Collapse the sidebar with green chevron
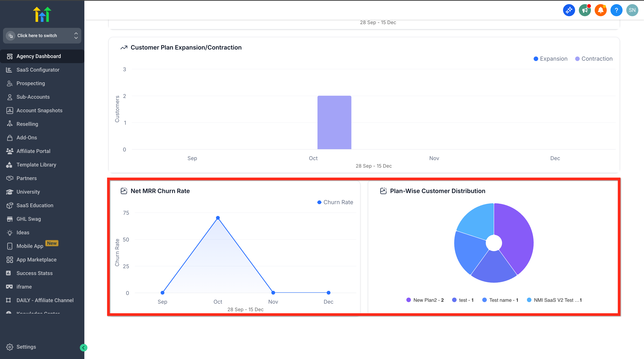This screenshot has width=644, height=359. [x=83, y=348]
